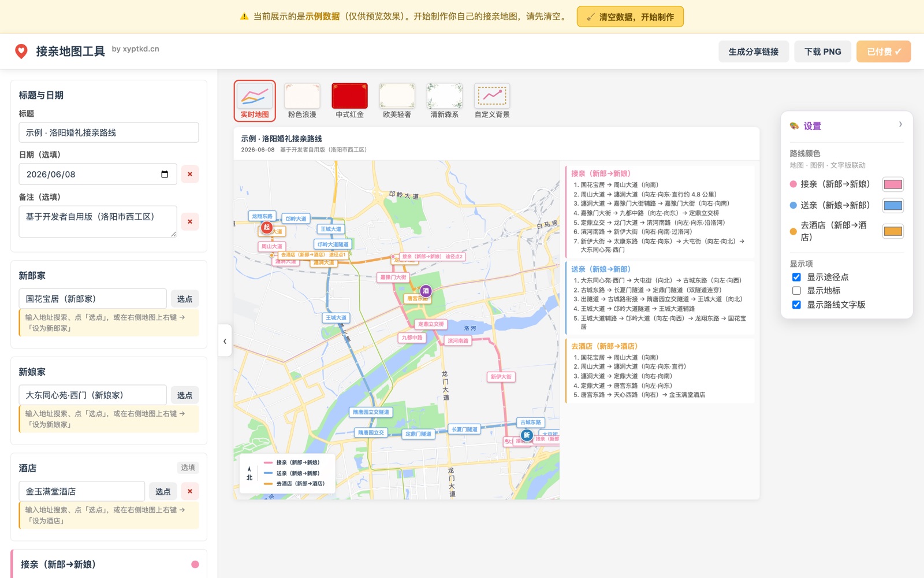Screen dimensions: 924x578
Task: Click the groom home address field
Action: click(93, 299)
